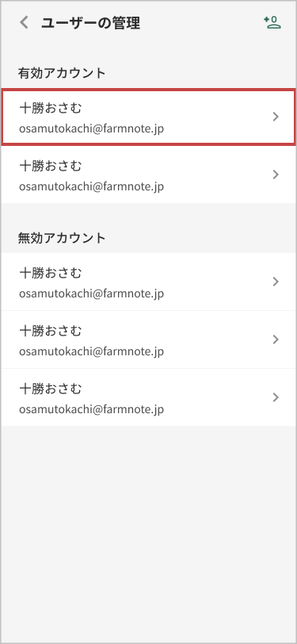This screenshot has height=644, width=297.
Task: Click the chevron of second 有効アカウント entry
Action: [276, 175]
